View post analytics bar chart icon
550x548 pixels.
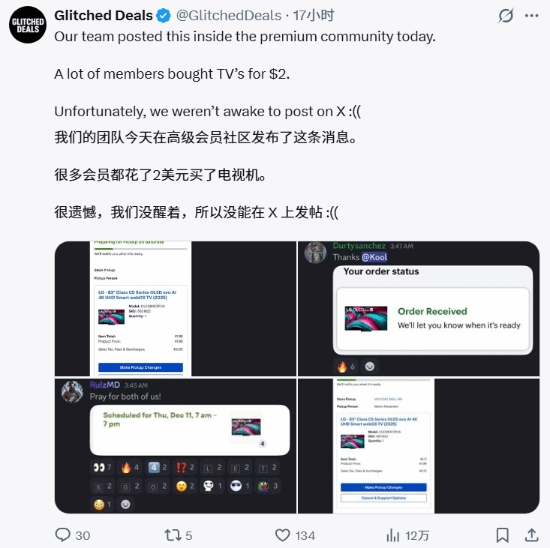click(x=393, y=536)
